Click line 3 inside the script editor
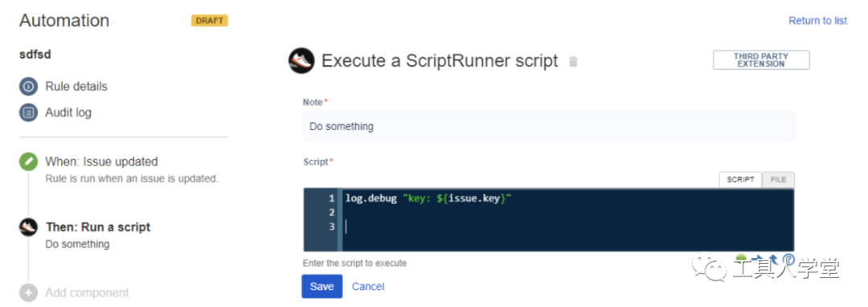 pyautogui.click(x=568, y=227)
